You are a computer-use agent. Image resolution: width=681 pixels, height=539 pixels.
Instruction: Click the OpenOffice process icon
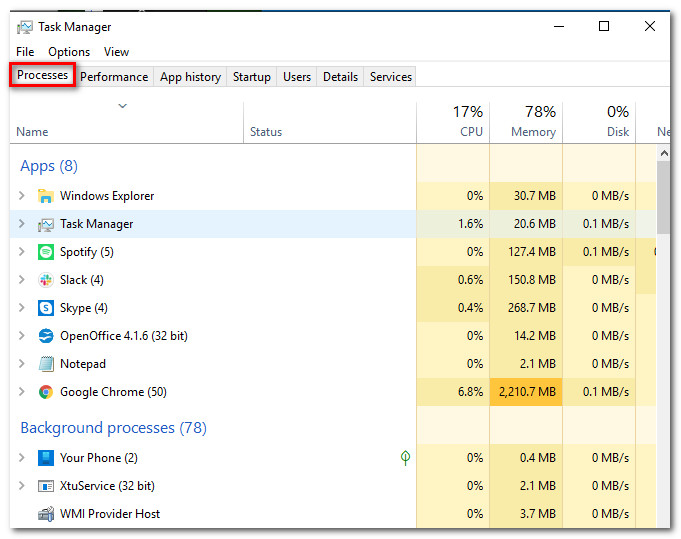[45, 336]
